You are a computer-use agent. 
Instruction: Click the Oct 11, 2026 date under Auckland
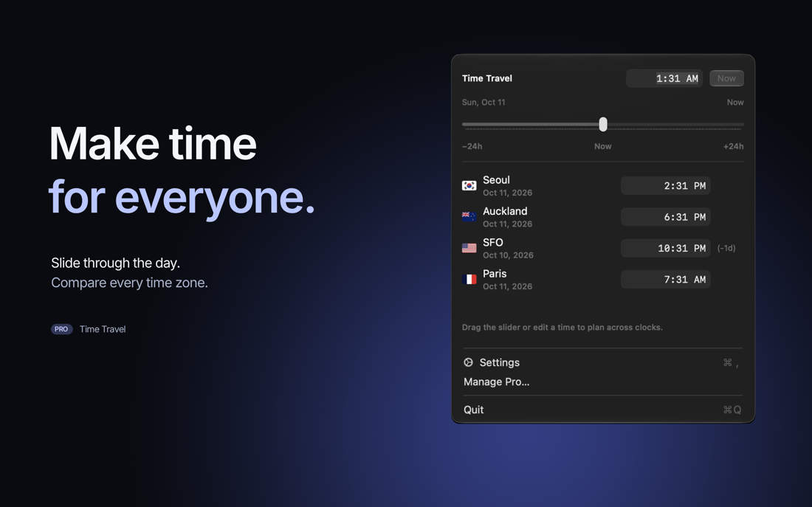click(508, 224)
